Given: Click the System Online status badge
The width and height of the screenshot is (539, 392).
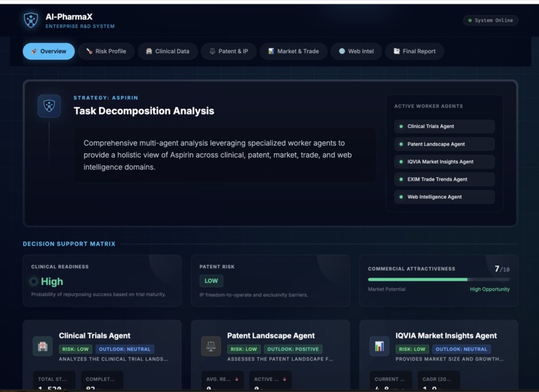Looking at the screenshot, I should pos(490,21).
